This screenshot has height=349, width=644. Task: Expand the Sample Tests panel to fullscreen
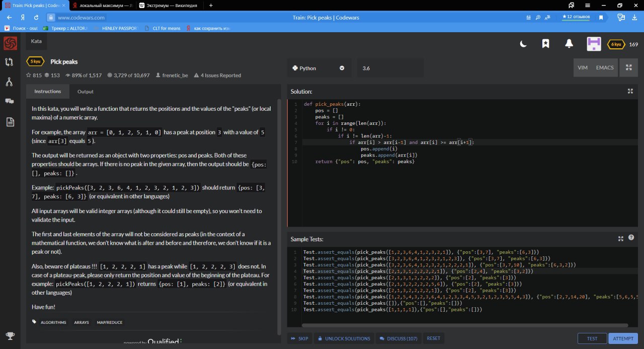coord(620,239)
